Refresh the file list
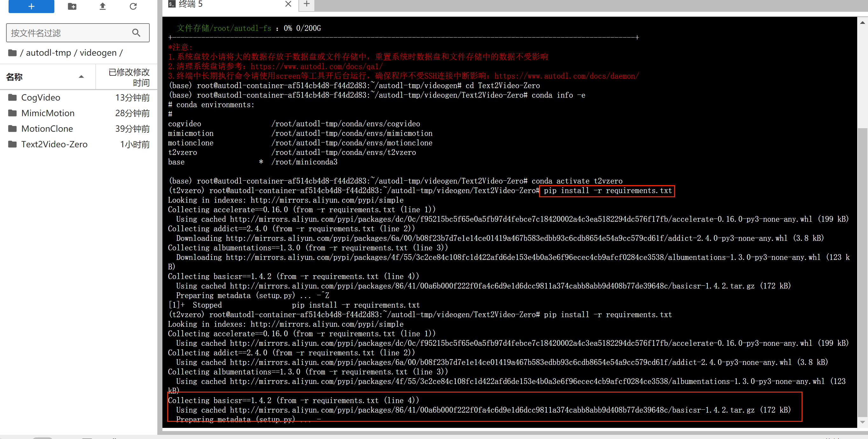868x439 pixels. click(x=133, y=6)
